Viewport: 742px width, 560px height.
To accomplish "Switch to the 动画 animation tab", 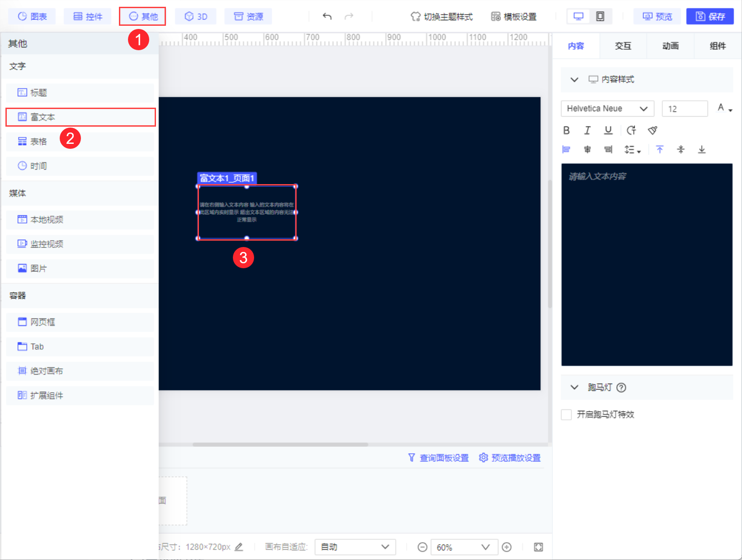I will pos(671,46).
